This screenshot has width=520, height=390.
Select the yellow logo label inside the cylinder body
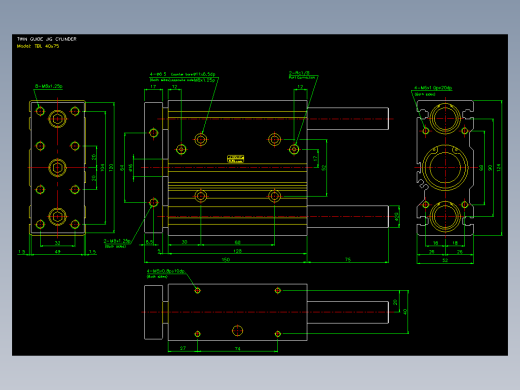[x=236, y=159]
